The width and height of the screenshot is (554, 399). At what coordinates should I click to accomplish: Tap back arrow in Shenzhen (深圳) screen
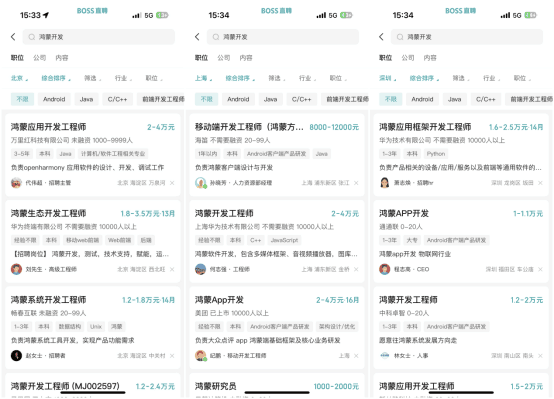point(381,37)
